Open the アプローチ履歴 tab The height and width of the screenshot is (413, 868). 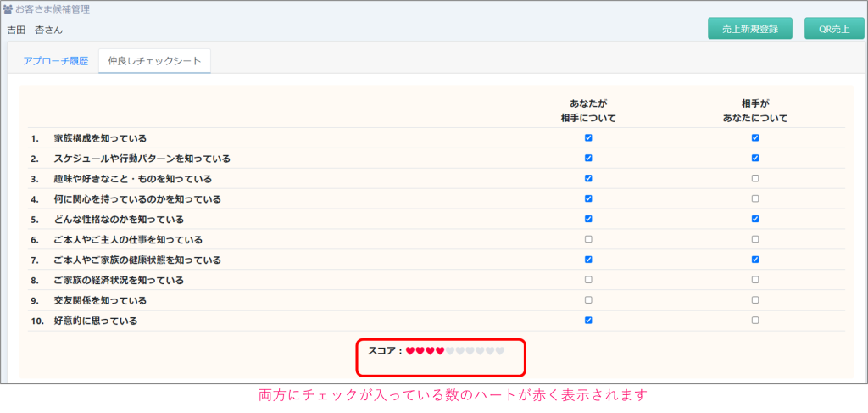point(55,61)
